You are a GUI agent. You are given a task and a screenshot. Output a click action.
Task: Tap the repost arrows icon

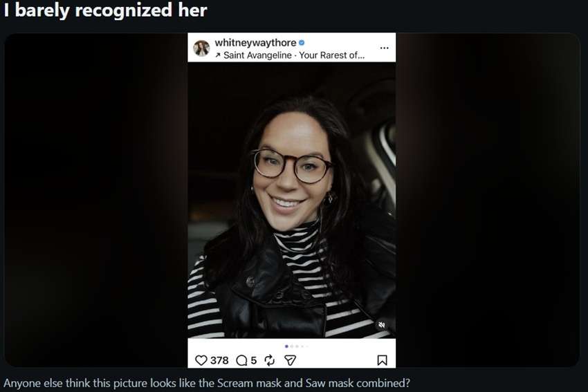pos(269,360)
